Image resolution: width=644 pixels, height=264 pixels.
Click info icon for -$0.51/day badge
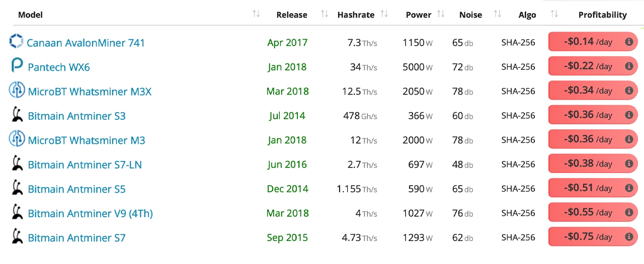point(628,188)
